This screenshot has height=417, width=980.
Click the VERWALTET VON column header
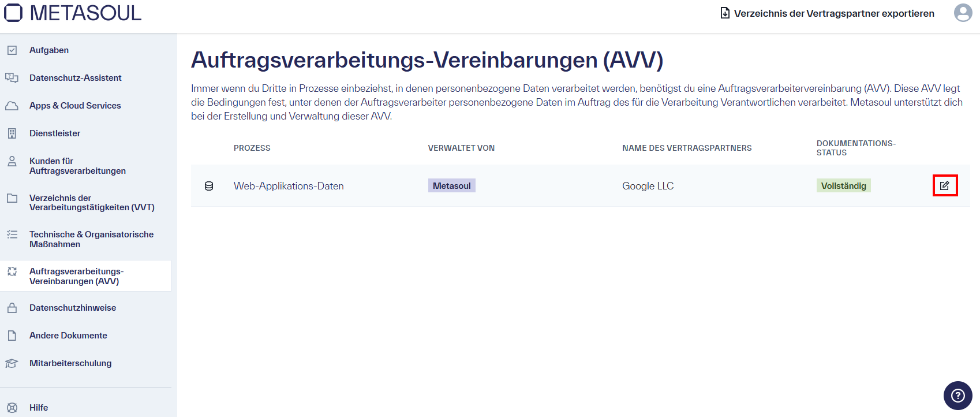pyautogui.click(x=461, y=148)
